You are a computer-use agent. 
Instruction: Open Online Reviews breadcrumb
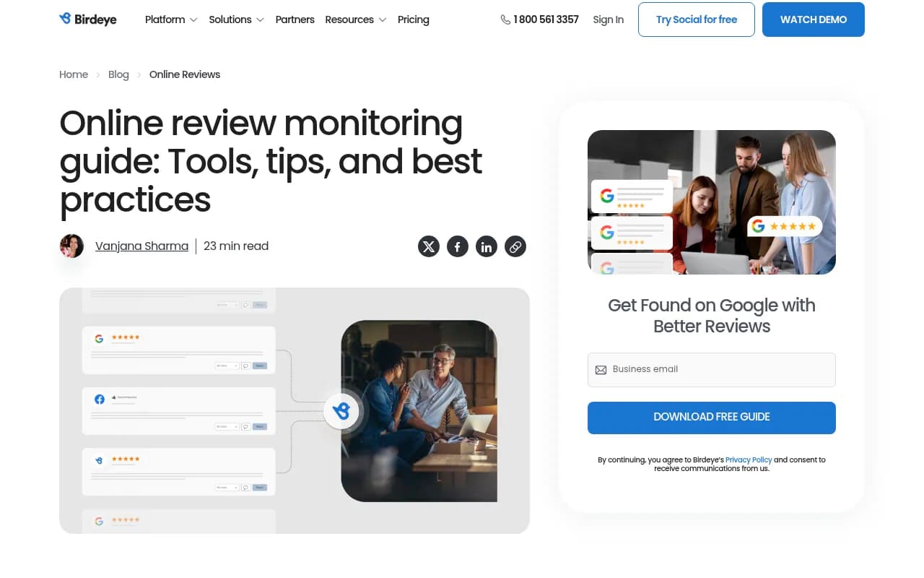185,74
